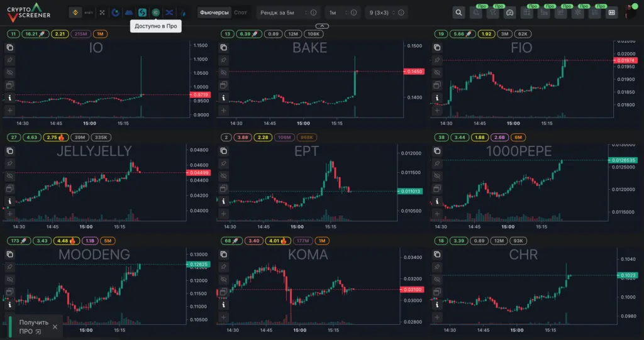The height and width of the screenshot is (340, 644).
Task: Click info icon next to '9 (3×3)'
Action: pos(401,13)
